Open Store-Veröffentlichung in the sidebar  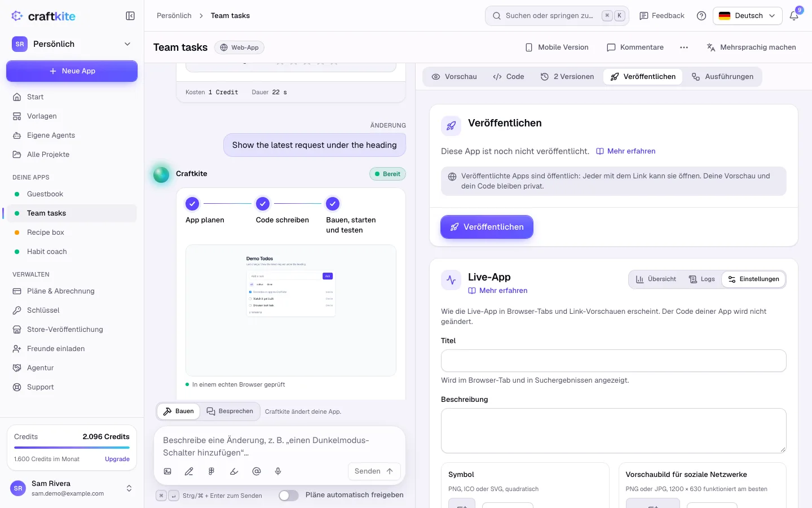(72, 330)
